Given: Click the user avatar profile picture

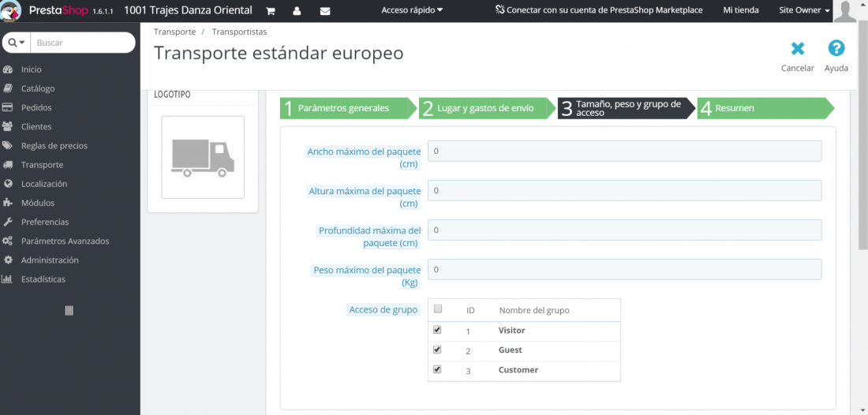Looking at the screenshot, I should pos(844,11).
